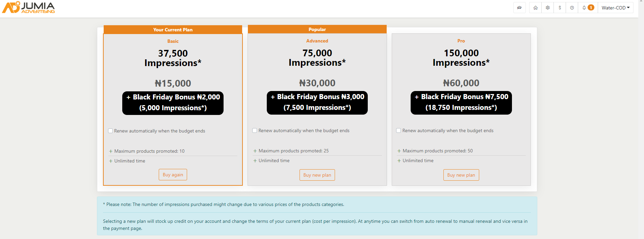This screenshot has width=644, height=239.
Task: Enable auto-renew checkbox on Pro plan
Action: tap(398, 130)
